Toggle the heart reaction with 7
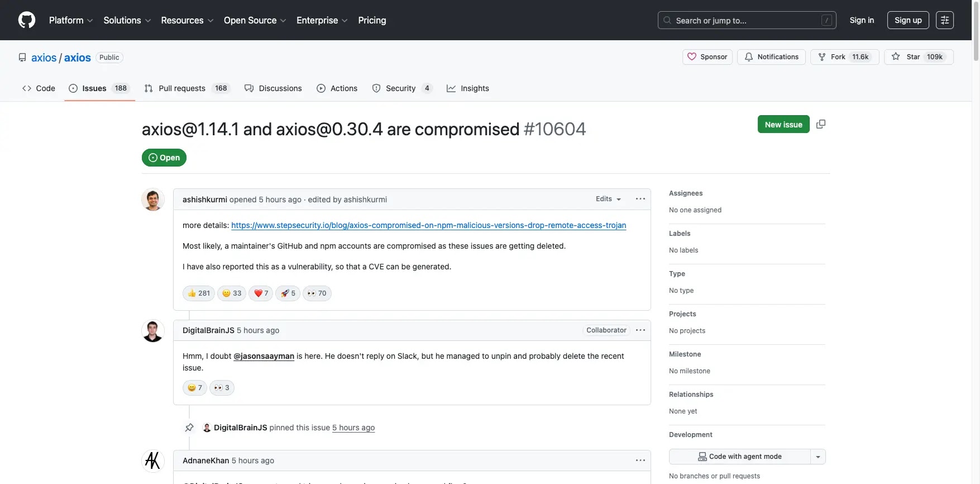The width and height of the screenshot is (980, 484). click(261, 293)
